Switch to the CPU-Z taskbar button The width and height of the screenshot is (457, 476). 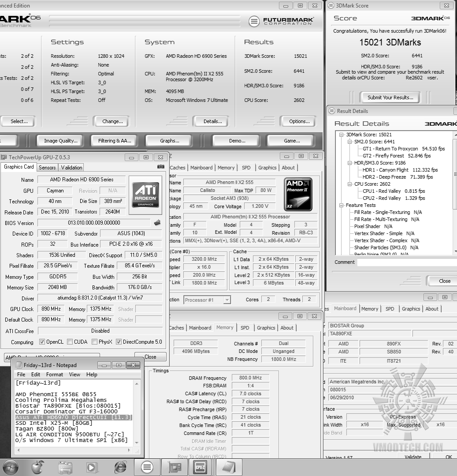pyautogui.click(x=200, y=467)
